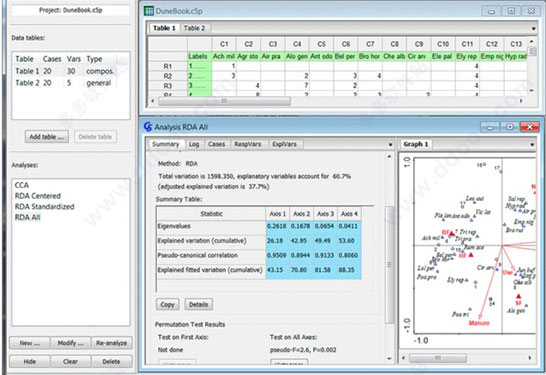This screenshot has width=546, height=375.
Task: Click the Type column header in Data tables
Action: pos(94,59)
